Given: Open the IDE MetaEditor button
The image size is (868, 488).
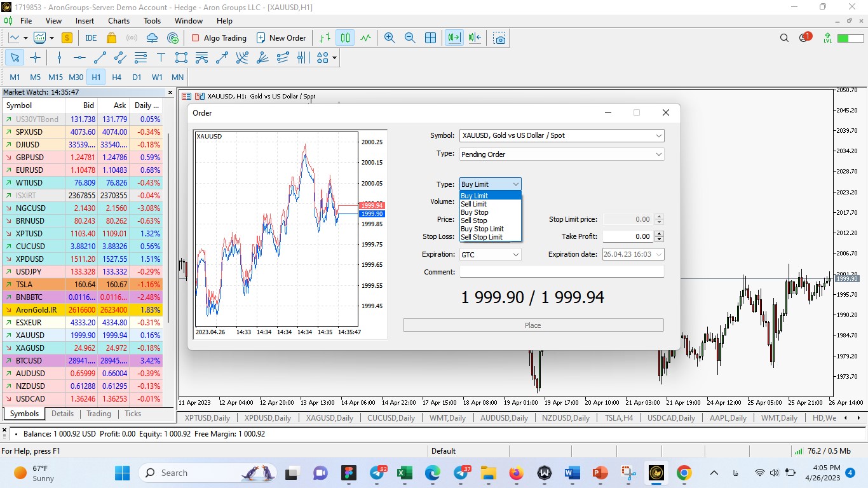Looking at the screenshot, I should 91,38.
